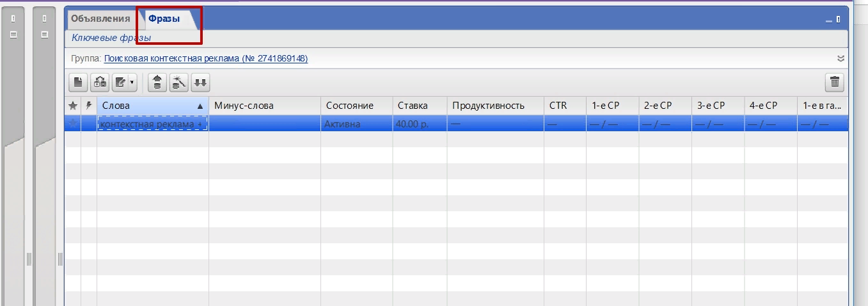Click the CTR column header
This screenshot has width=868, height=306.
click(565, 106)
